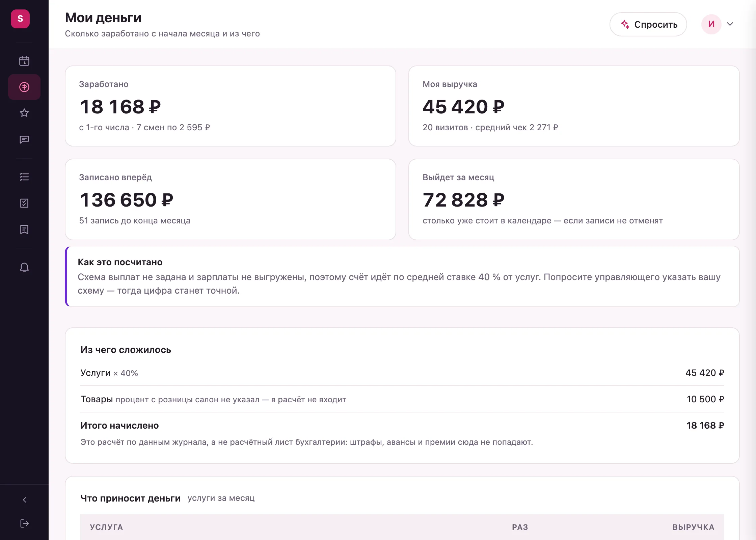Open the checked clipboard icon in sidebar
756x540 pixels.
point(24,203)
